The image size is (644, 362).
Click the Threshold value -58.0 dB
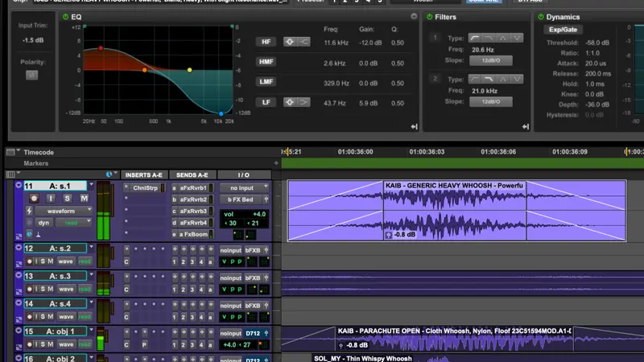[x=597, y=43]
